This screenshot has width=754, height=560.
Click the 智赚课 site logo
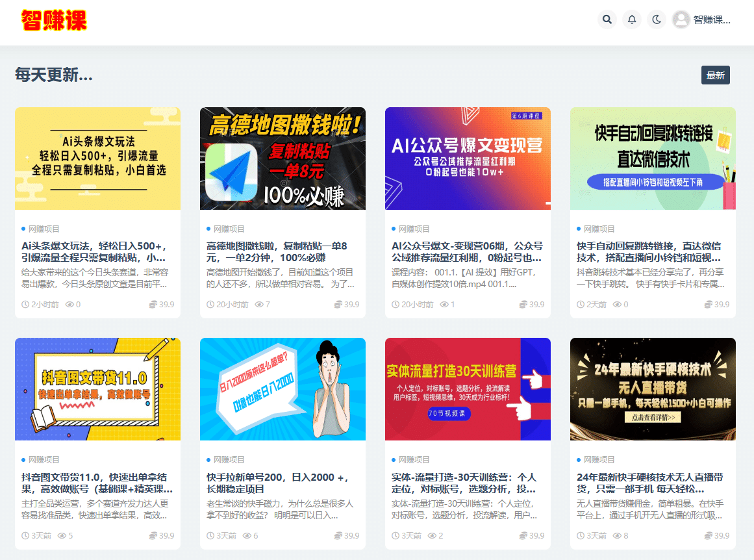tap(55, 20)
